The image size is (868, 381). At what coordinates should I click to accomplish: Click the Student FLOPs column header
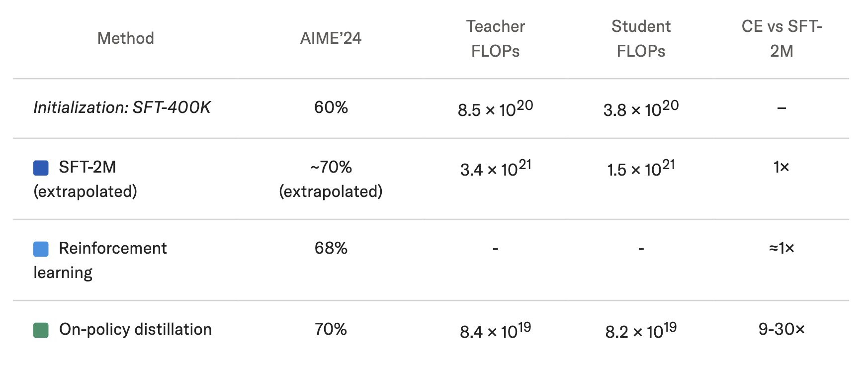[641, 38]
